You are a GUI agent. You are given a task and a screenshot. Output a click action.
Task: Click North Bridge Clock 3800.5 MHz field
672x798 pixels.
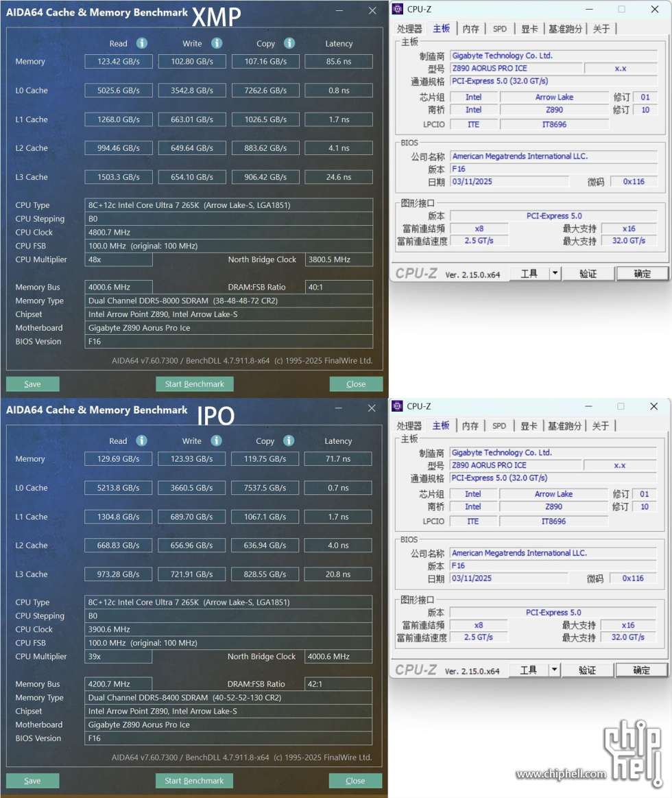[339, 259]
